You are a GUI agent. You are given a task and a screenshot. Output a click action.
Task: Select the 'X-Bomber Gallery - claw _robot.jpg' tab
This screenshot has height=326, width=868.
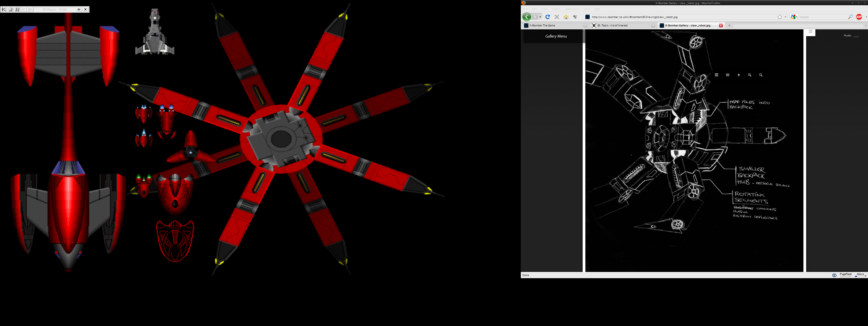[691, 25]
